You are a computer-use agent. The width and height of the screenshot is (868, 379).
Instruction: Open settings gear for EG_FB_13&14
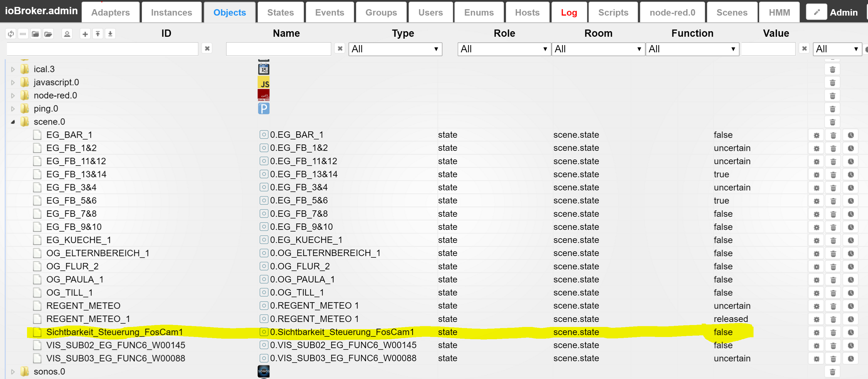point(816,175)
